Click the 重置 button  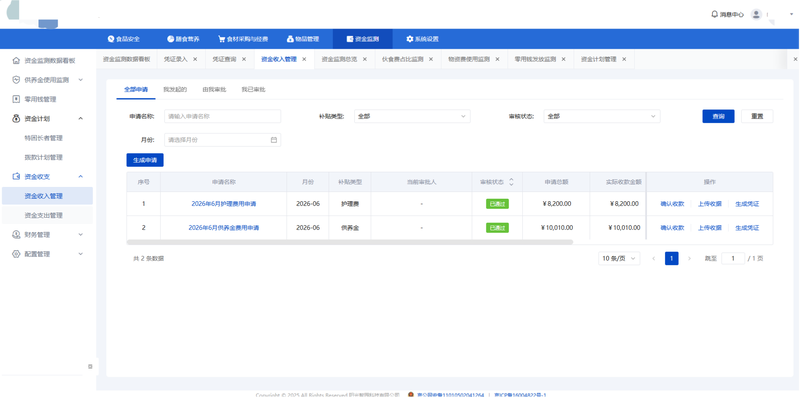point(757,116)
